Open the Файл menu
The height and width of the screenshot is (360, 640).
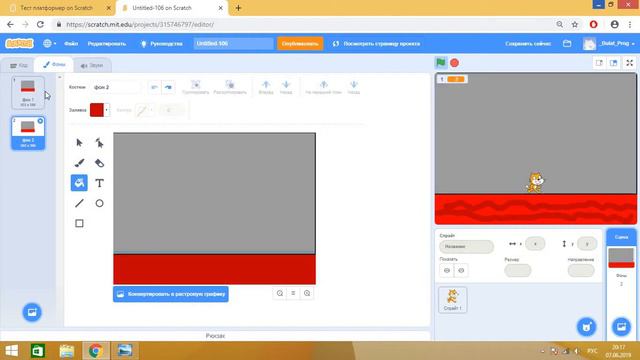coord(71,43)
